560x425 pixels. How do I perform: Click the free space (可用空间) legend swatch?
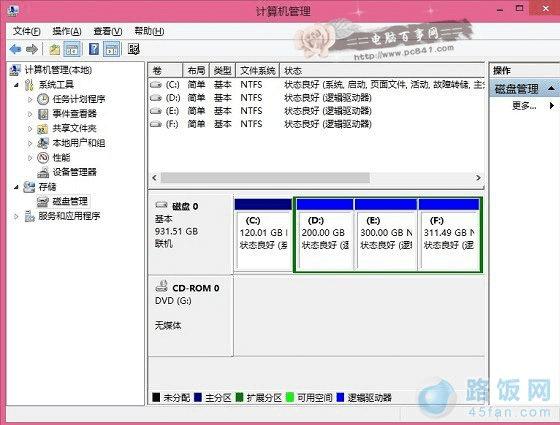pos(290,397)
